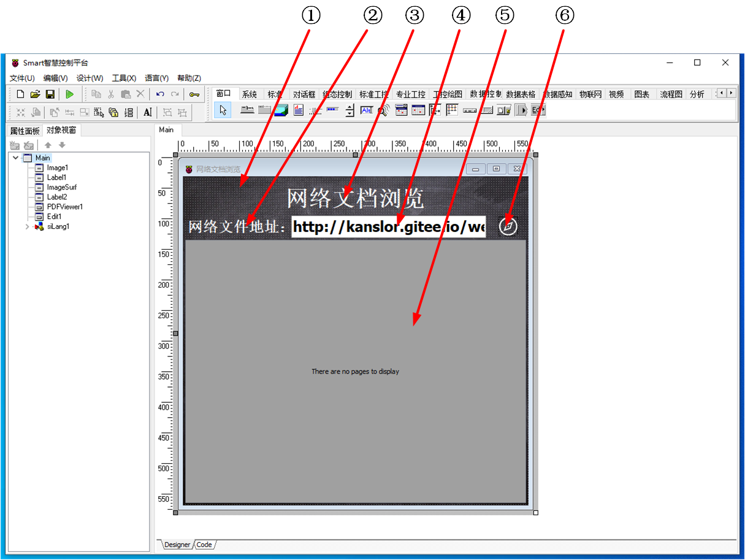Open the 编辑(V) menu
Screen dimensions: 745x560
click(x=55, y=78)
